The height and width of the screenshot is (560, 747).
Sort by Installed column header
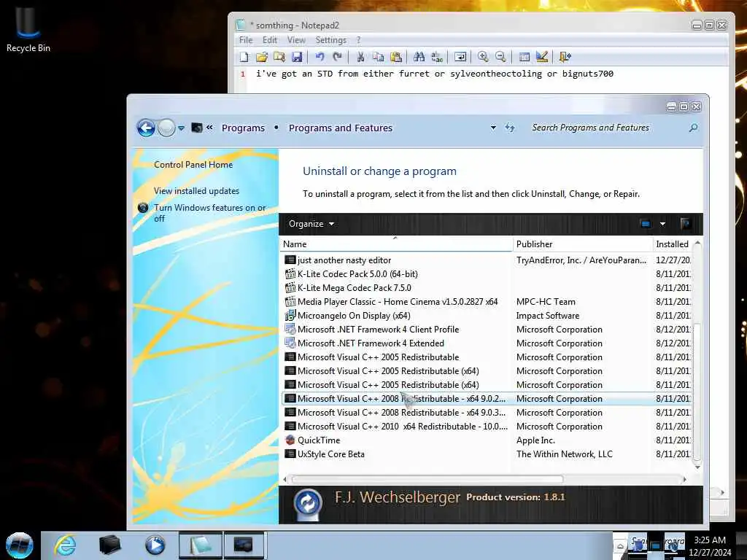point(672,244)
